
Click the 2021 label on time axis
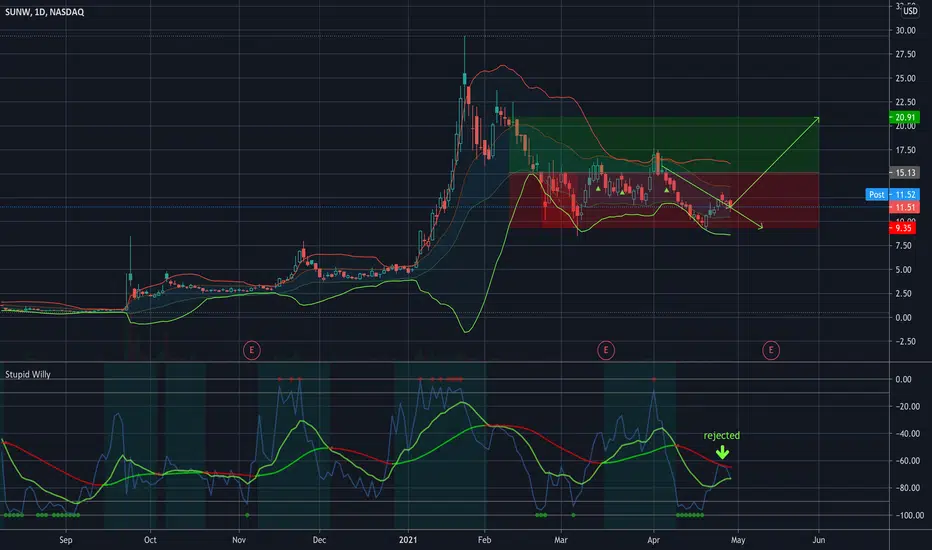(408, 540)
